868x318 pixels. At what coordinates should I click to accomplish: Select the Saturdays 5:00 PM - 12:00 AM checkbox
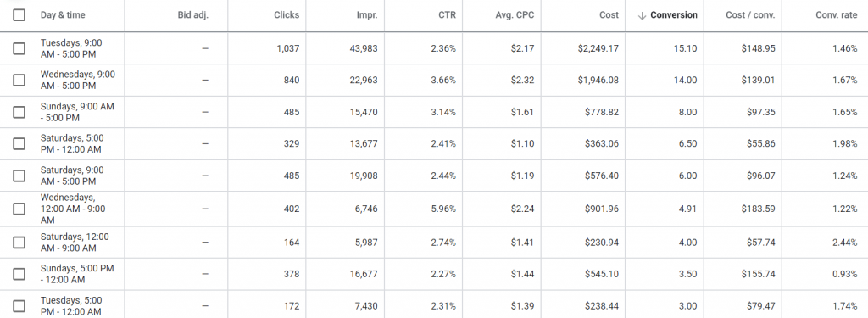[19, 143]
